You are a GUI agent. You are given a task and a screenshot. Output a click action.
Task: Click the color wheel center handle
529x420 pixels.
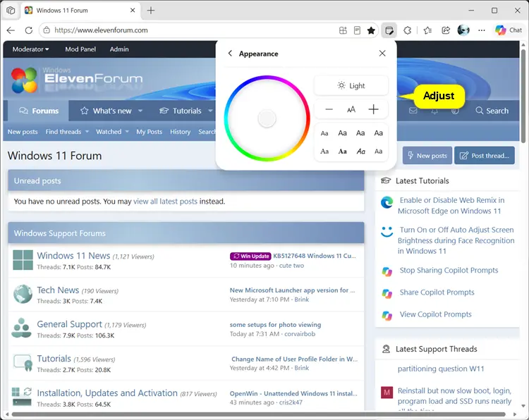[x=267, y=118]
